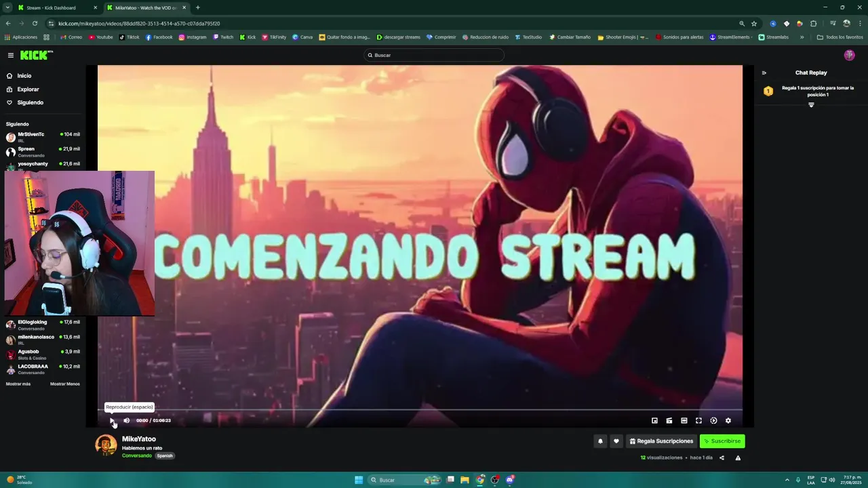Click the gold position 1 badge
This screenshot has width=868, height=488.
pyautogui.click(x=768, y=91)
